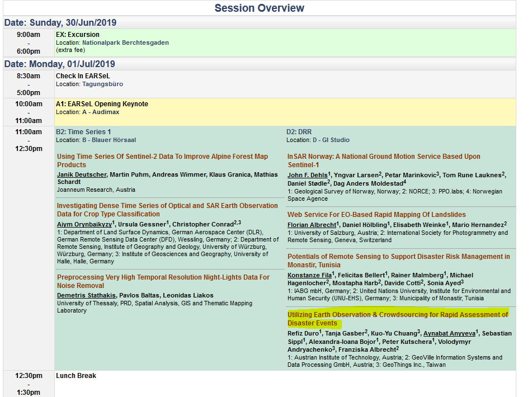Open the EX: Excursion session
This screenshot has height=397, width=532.
[x=78, y=35]
